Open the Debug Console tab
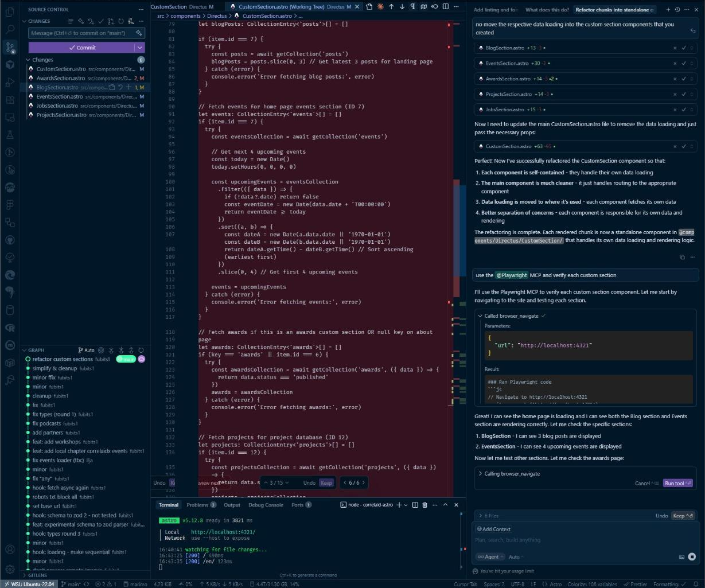This screenshot has height=588, width=705. click(x=266, y=505)
